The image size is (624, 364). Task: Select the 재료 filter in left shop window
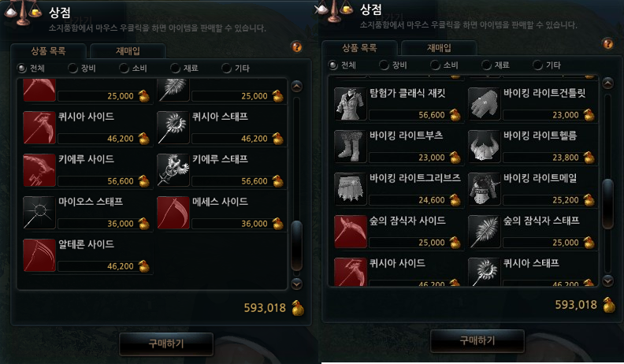(x=184, y=69)
